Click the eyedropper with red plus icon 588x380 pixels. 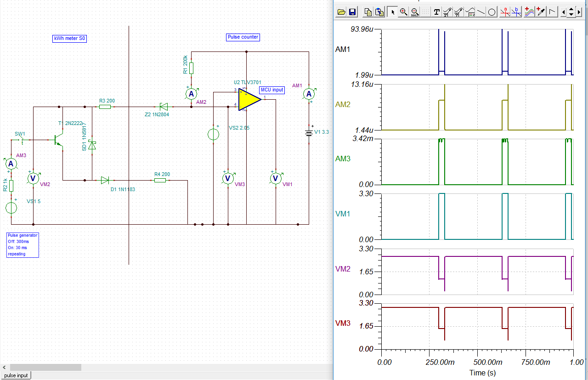point(541,12)
